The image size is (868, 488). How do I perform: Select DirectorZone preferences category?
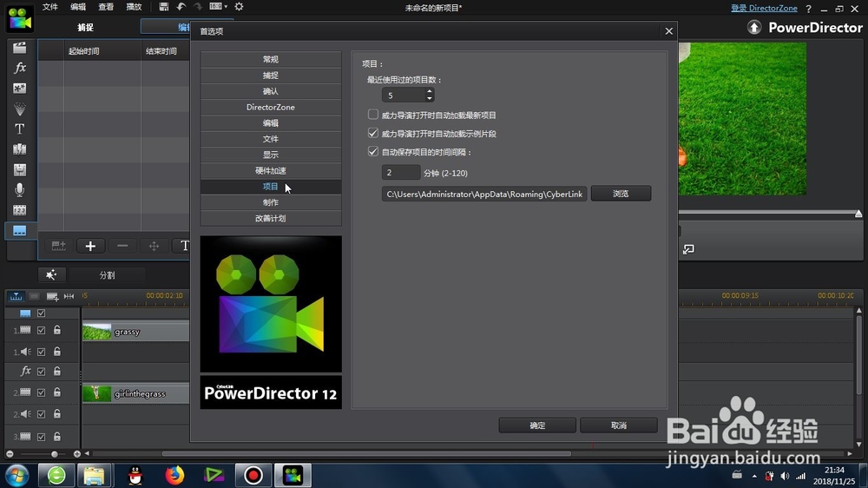click(x=271, y=107)
